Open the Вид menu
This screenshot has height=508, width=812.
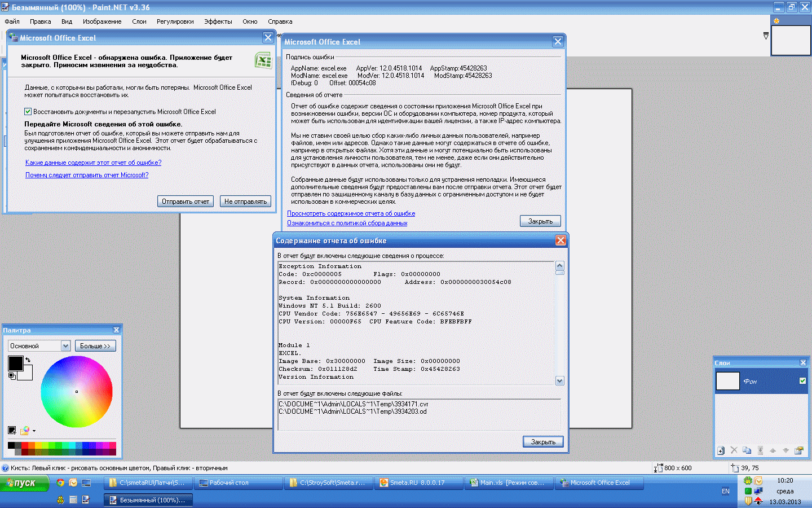point(67,21)
